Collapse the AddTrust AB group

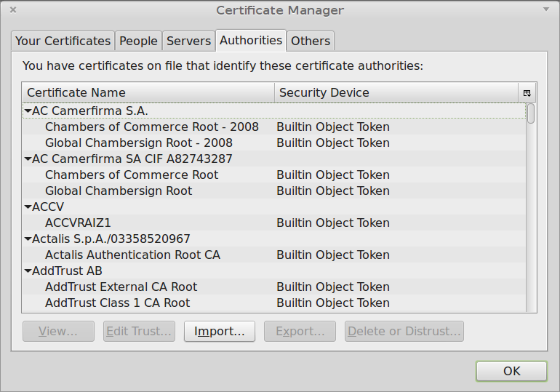point(28,271)
